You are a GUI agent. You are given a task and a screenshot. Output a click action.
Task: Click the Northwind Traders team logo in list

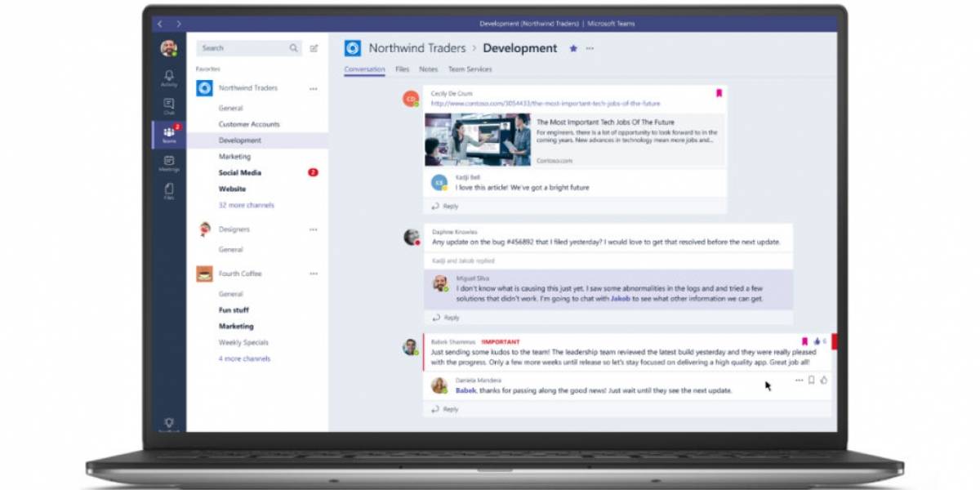[x=204, y=88]
